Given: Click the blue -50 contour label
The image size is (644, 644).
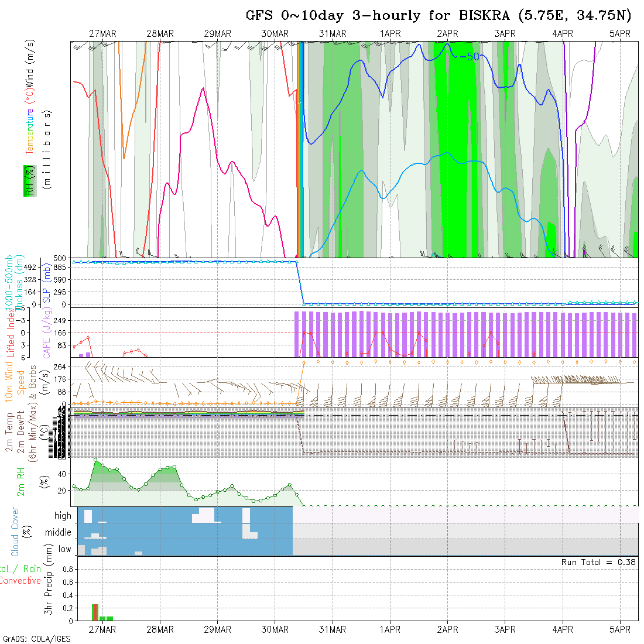Looking at the screenshot, I should pos(469,57).
